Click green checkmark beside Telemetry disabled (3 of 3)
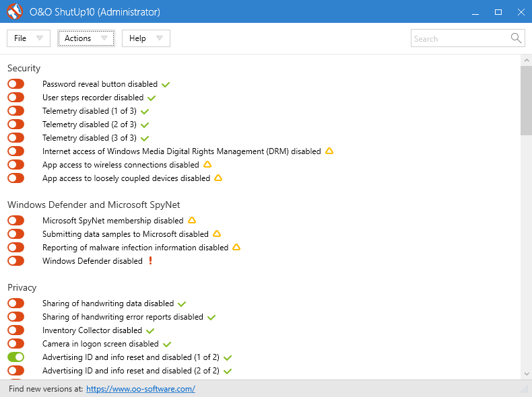The height and width of the screenshot is (397, 532). 145,139
